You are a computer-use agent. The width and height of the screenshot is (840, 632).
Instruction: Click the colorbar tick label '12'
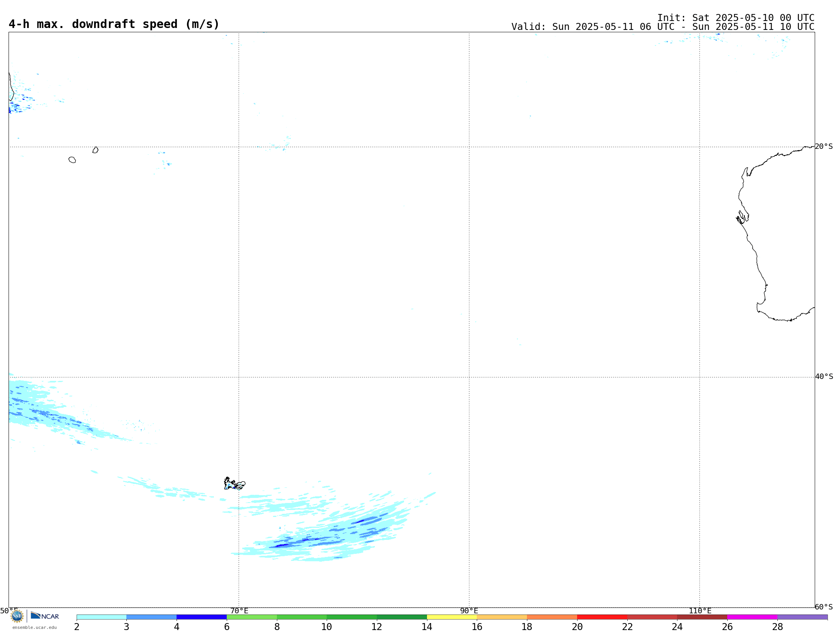point(377,627)
